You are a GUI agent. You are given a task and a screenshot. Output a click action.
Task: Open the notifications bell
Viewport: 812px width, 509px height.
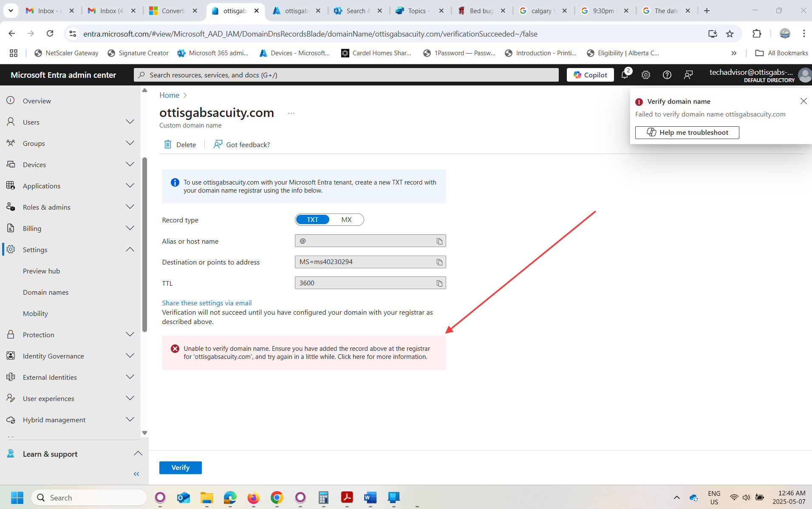point(625,75)
